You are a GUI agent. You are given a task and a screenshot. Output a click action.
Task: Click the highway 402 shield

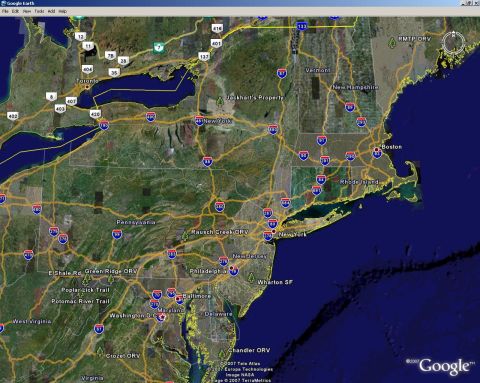(x=13, y=116)
